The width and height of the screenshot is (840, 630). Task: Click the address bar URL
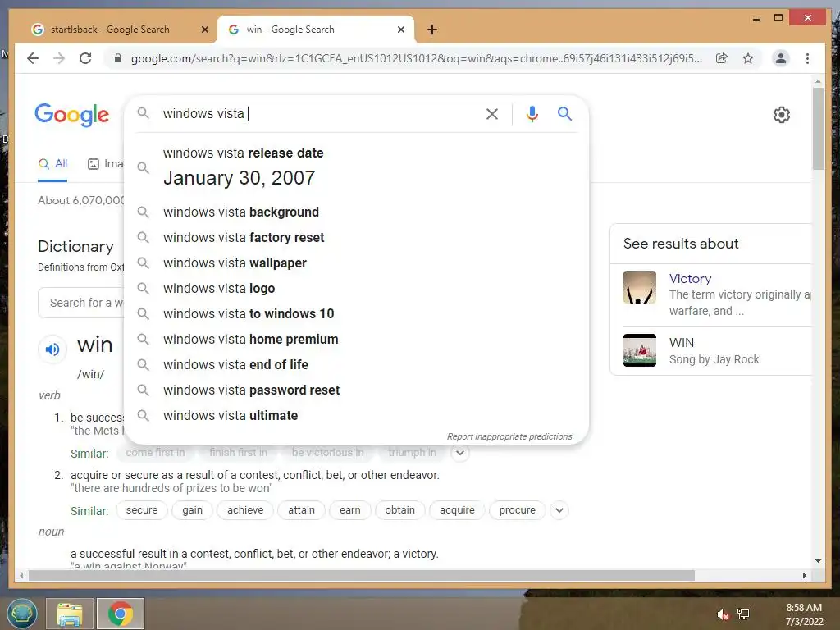pos(416,58)
